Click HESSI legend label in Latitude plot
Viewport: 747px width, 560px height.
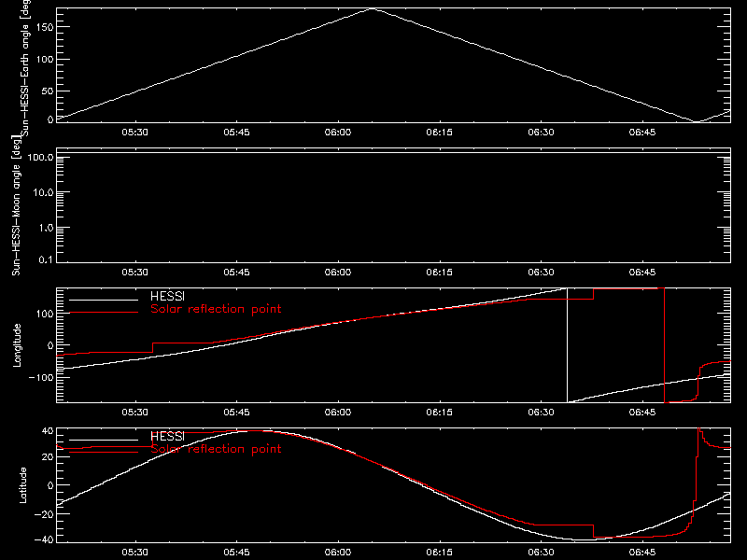point(167,437)
